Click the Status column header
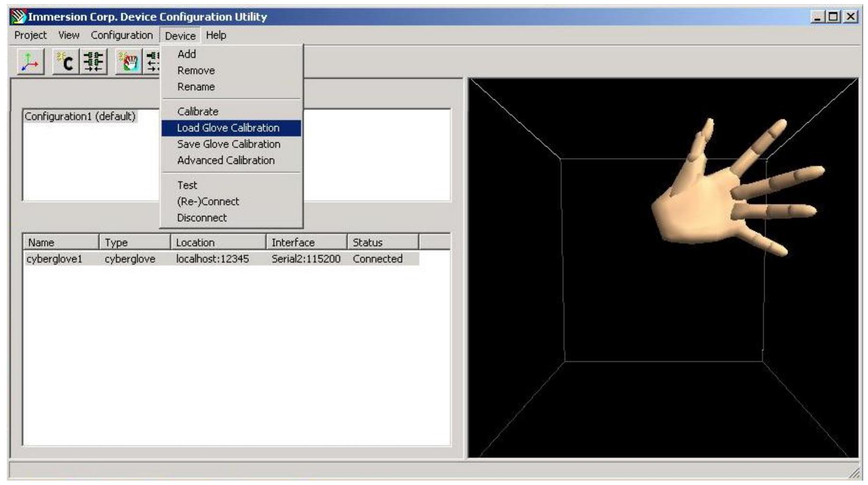This screenshot has height=485, width=868. 383,242
